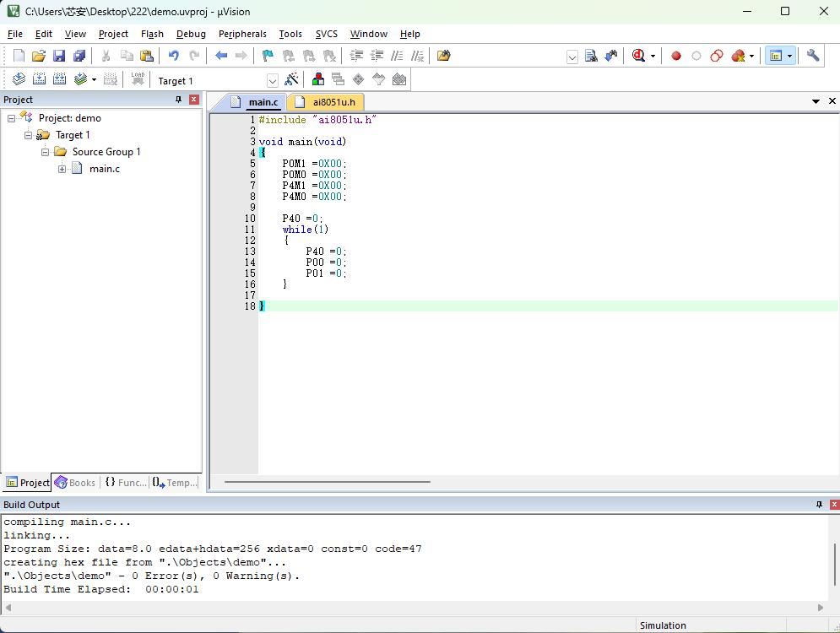Close the Build Output panel
Image resolution: width=840 pixels, height=633 pixels.
(834, 505)
